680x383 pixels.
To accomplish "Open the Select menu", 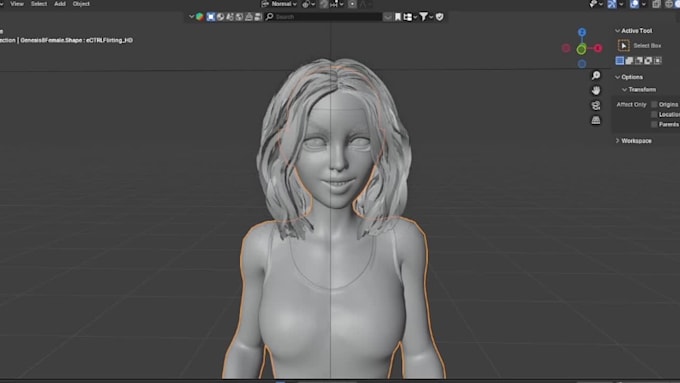I will pyautogui.click(x=39, y=4).
